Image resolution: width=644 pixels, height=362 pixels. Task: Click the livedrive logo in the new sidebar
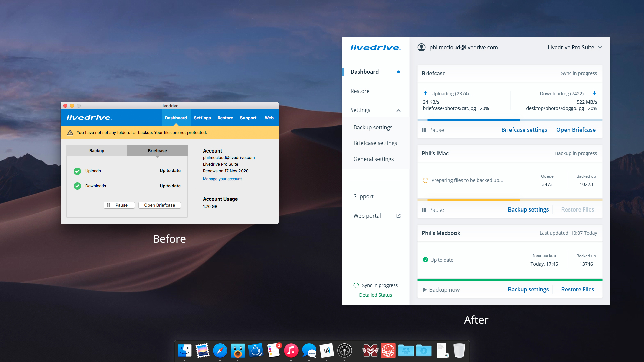pos(375,48)
